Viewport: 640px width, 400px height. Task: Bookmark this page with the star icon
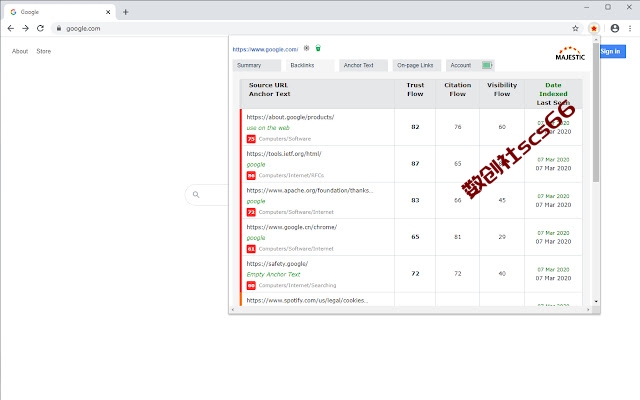[575, 28]
